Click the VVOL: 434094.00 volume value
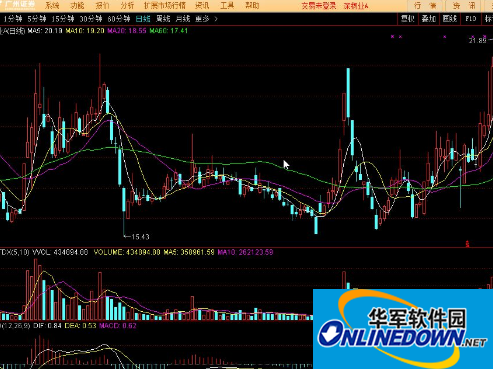Image resolution: width=493 pixels, height=369 pixels. [x=60, y=252]
